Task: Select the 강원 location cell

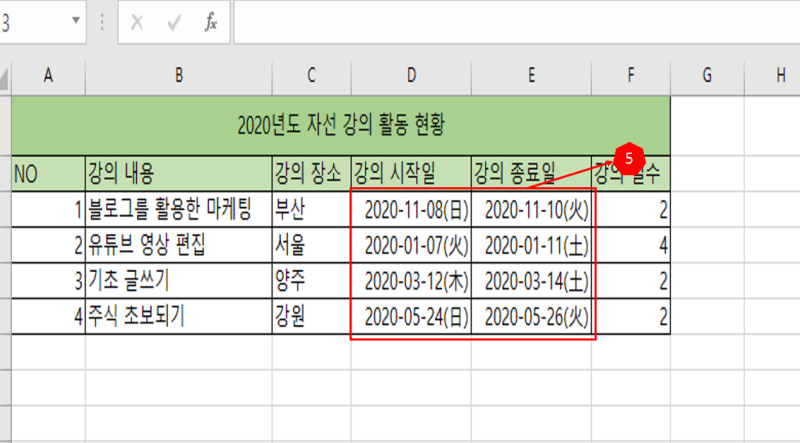Action: pyautogui.click(x=311, y=316)
